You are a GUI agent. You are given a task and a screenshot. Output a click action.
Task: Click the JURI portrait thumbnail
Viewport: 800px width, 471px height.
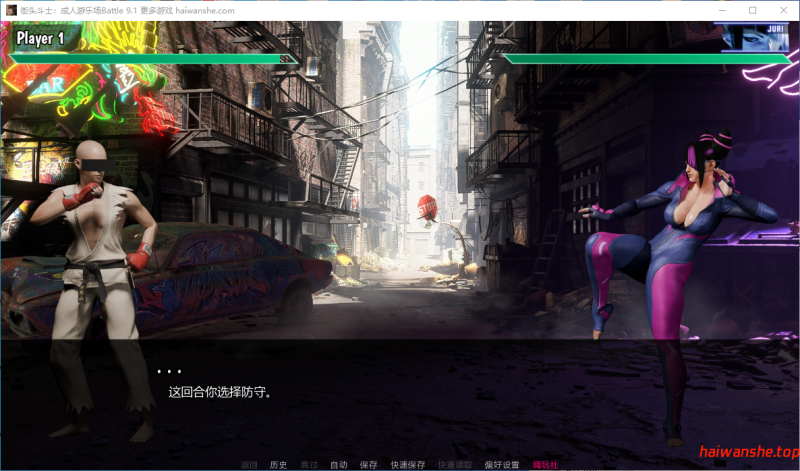756,37
